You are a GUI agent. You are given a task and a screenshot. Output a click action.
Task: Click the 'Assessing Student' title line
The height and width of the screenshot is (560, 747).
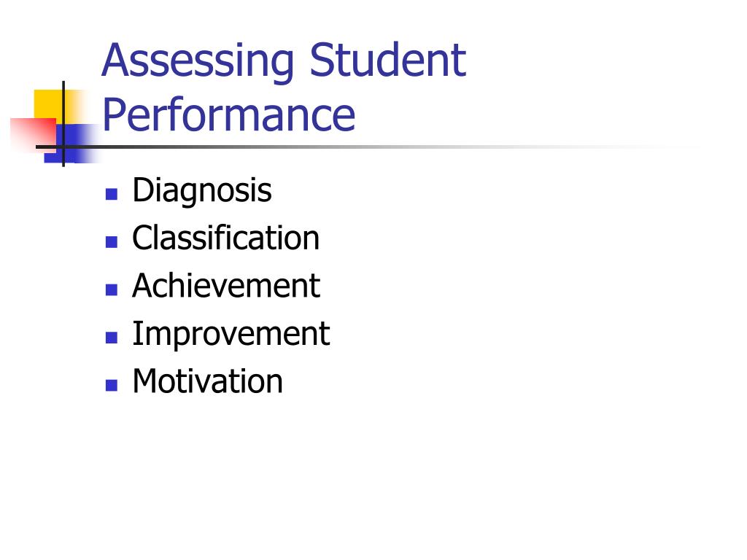[x=284, y=61]
